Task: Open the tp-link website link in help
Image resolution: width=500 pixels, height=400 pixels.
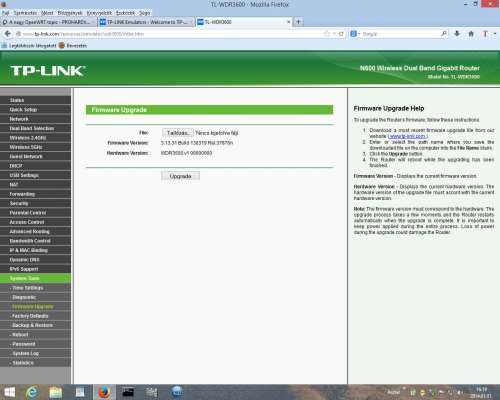Action: tap(408, 136)
